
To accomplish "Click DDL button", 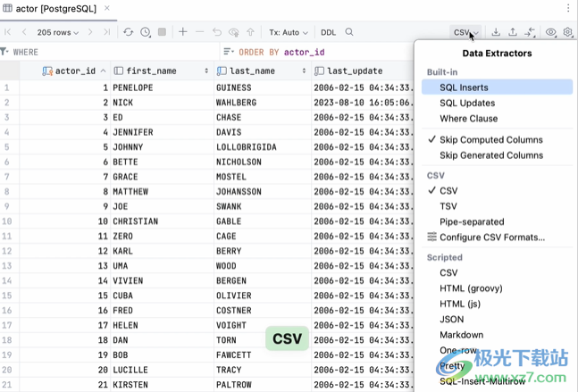I will (328, 32).
